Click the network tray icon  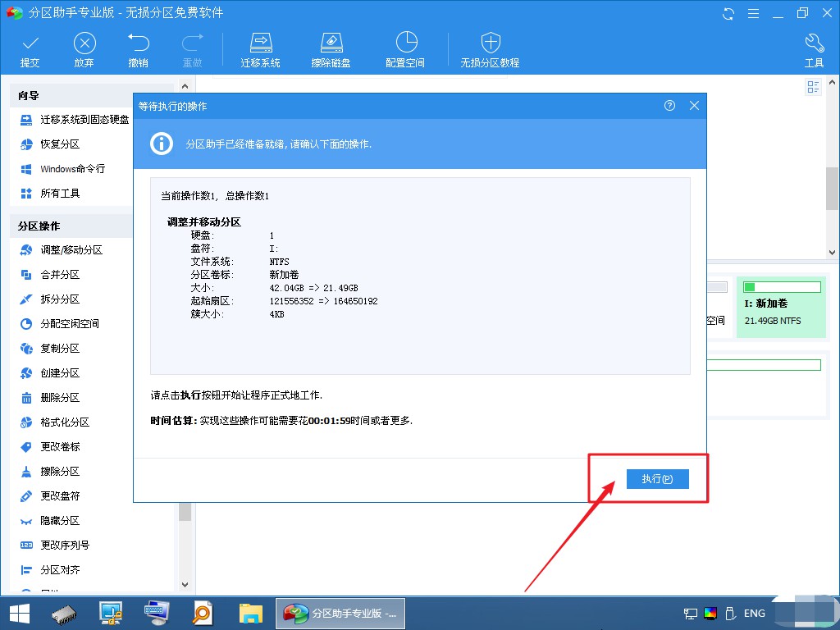(x=691, y=614)
